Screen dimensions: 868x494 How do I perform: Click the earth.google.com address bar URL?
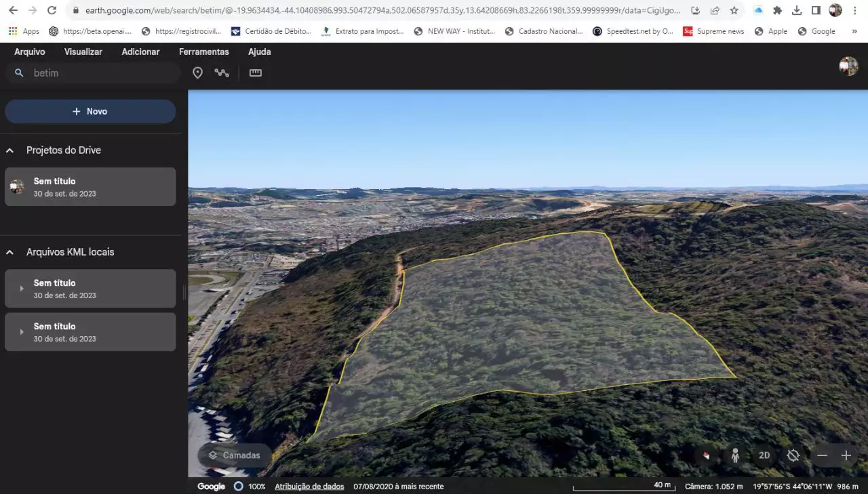point(383,11)
